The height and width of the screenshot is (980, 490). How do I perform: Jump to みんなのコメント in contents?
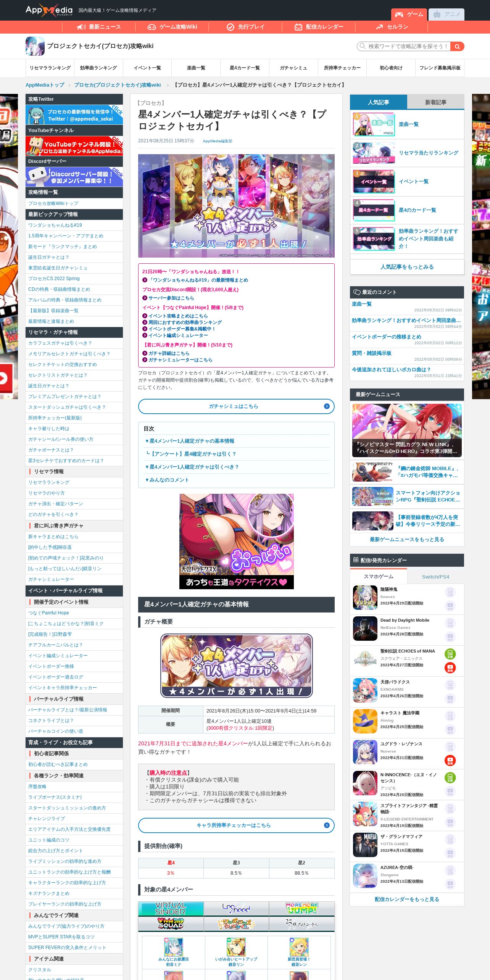[167, 480]
